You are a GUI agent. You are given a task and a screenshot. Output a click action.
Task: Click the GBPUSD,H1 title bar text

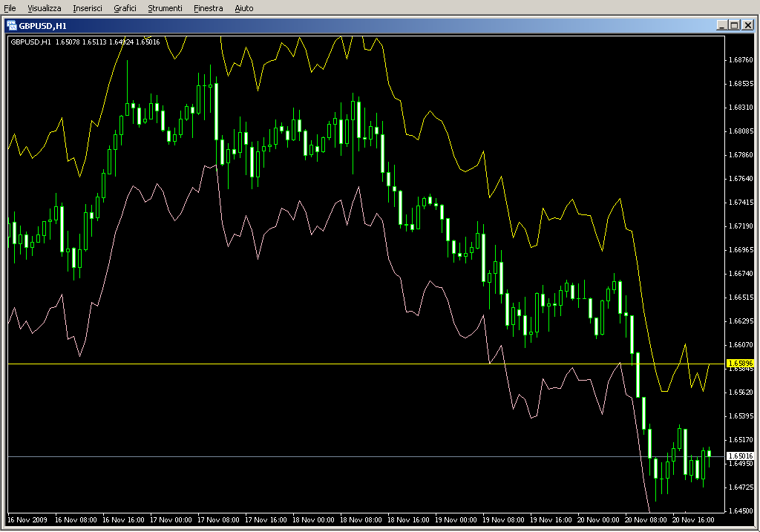[42, 26]
